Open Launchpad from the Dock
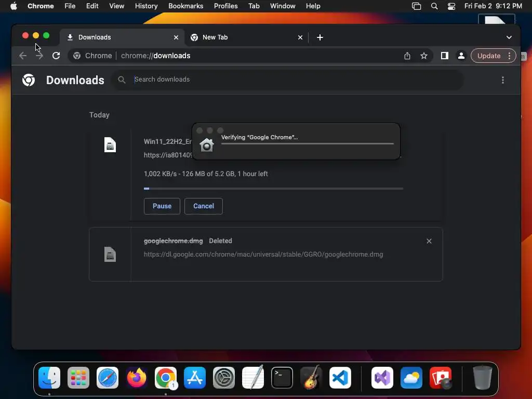Image resolution: width=532 pixels, height=399 pixels. click(78, 378)
